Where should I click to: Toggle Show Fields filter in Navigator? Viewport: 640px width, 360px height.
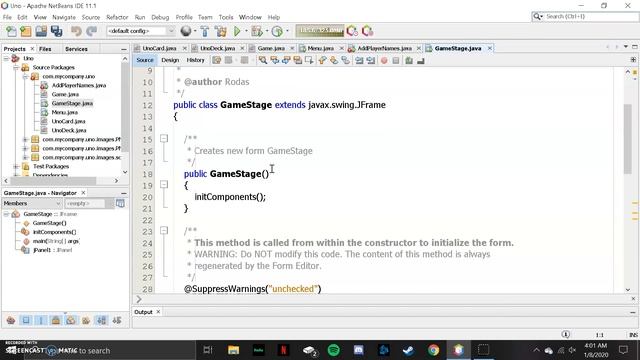(x=26, y=320)
